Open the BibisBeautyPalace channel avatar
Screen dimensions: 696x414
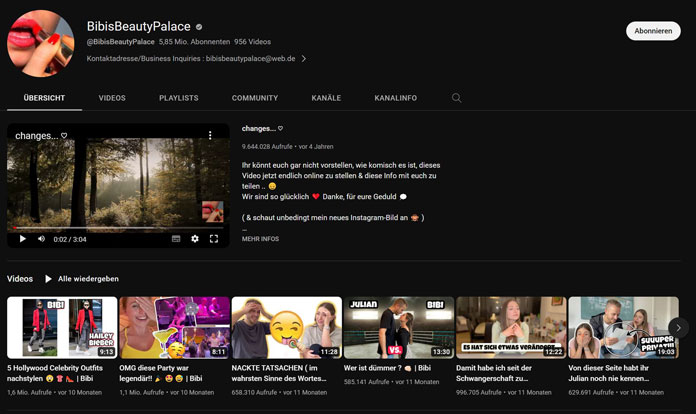[x=41, y=43]
